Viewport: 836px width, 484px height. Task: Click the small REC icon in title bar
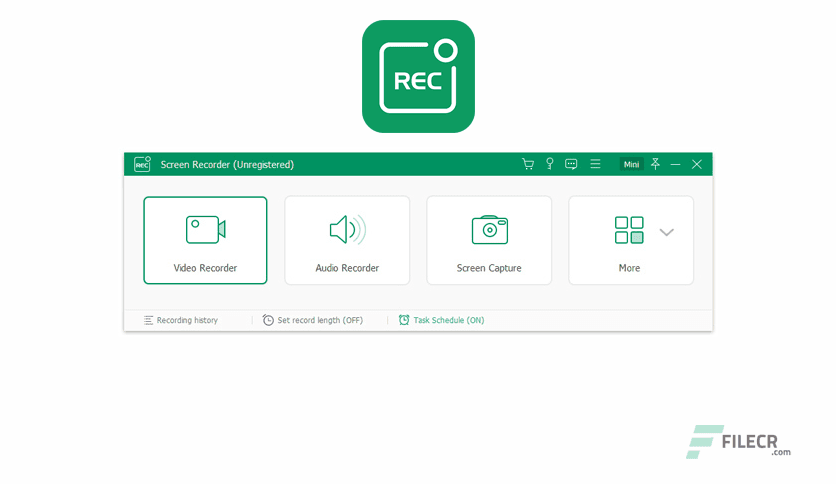point(142,164)
